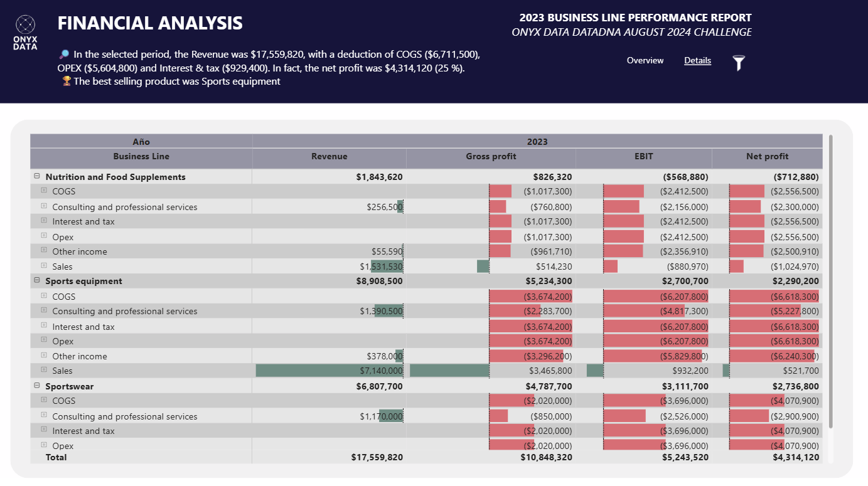Image resolution: width=868 pixels, height=486 pixels.
Task: Click the Total row label
Action: tap(56, 457)
